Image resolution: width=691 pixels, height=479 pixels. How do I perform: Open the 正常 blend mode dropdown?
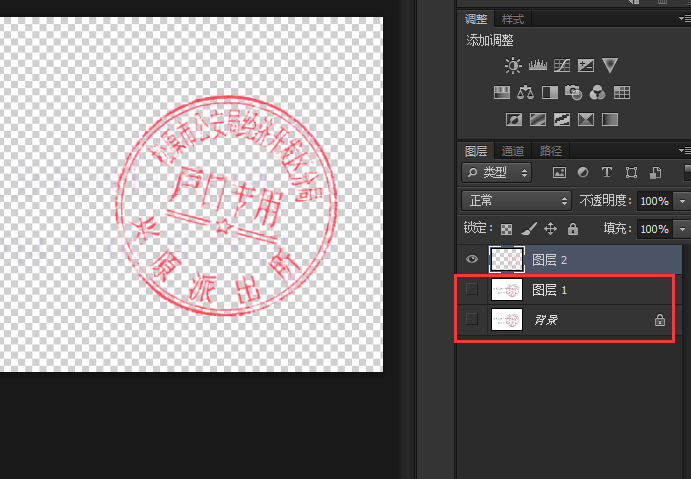[x=516, y=201]
